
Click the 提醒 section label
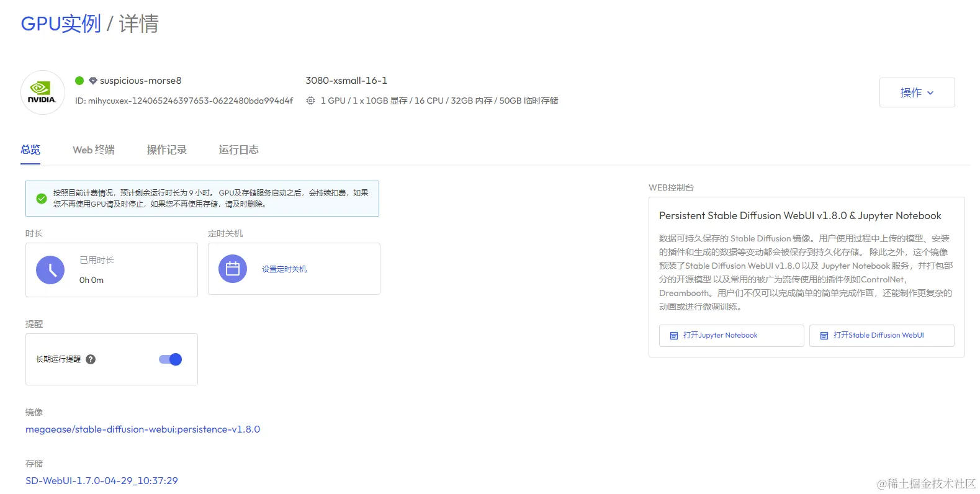tap(34, 324)
